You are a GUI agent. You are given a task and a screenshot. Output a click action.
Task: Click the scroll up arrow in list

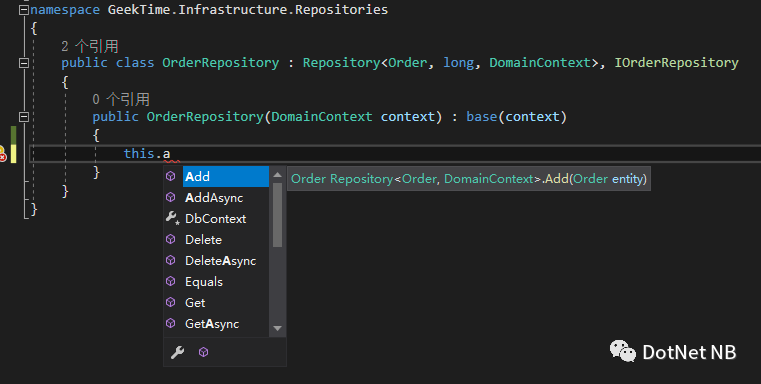coord(278,175)
